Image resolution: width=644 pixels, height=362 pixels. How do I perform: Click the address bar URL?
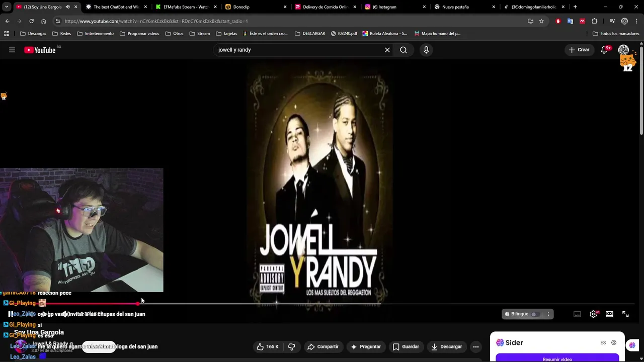click(156, 21)
